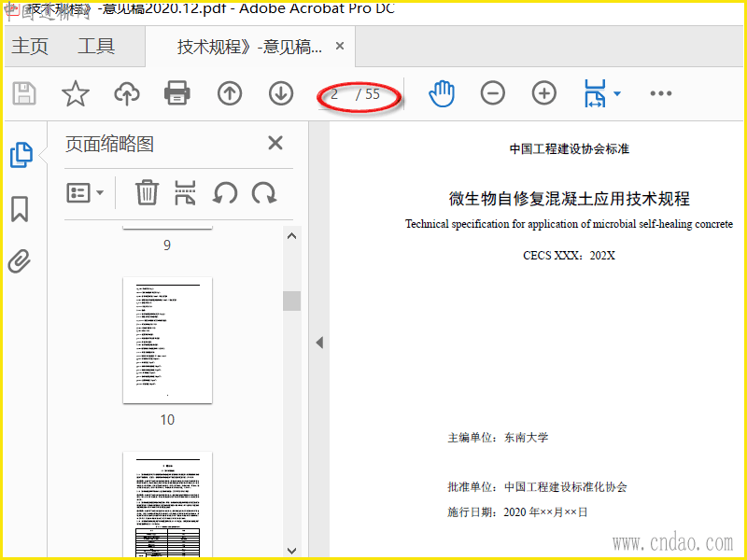This screenshot has width=747, height=560.
Task: Go to the next page arrow
Action: point(281,93)
